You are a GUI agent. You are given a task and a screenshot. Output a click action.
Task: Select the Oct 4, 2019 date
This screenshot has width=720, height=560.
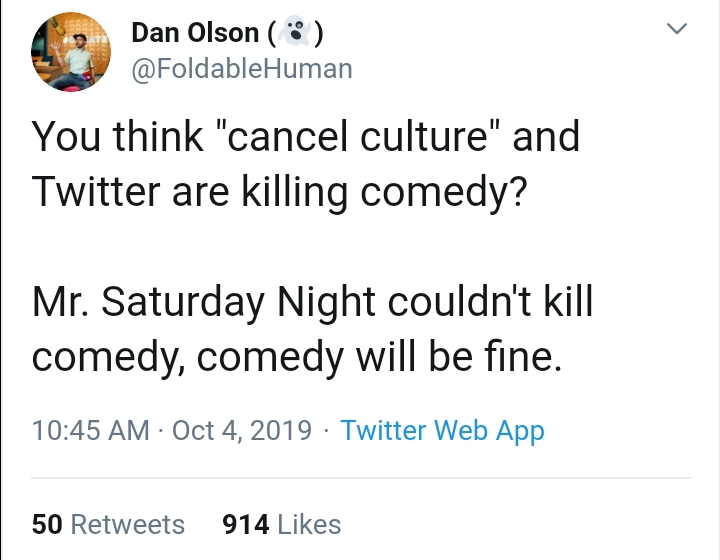click(242, 431)
